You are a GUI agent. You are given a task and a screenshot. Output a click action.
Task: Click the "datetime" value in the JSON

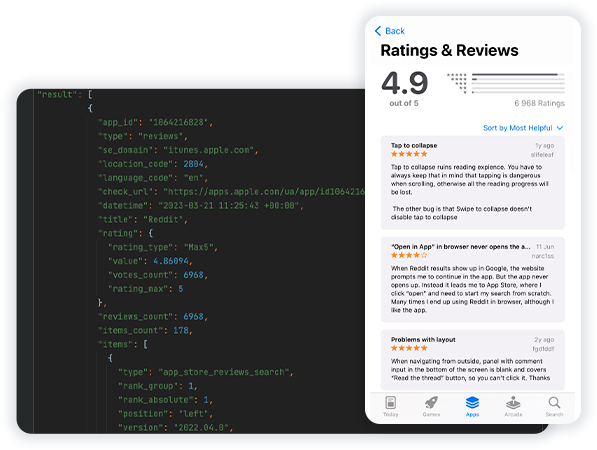[x=229, y=206]
